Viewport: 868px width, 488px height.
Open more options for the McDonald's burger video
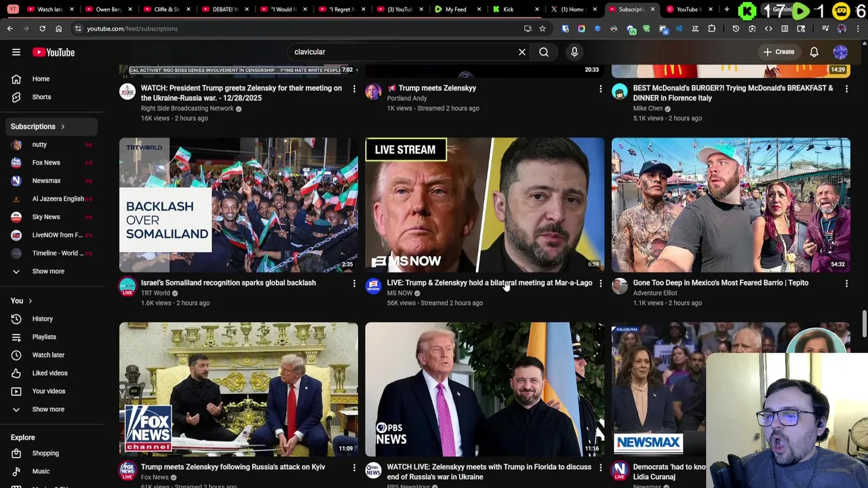tap(846, 89)
